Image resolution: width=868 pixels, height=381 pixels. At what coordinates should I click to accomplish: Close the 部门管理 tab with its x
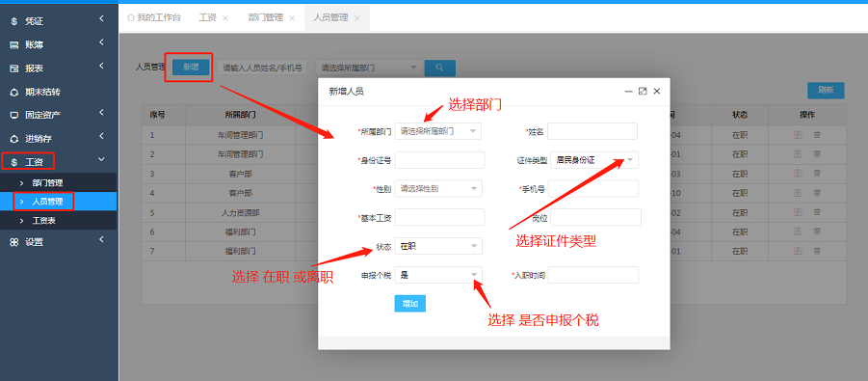[292, 18]
